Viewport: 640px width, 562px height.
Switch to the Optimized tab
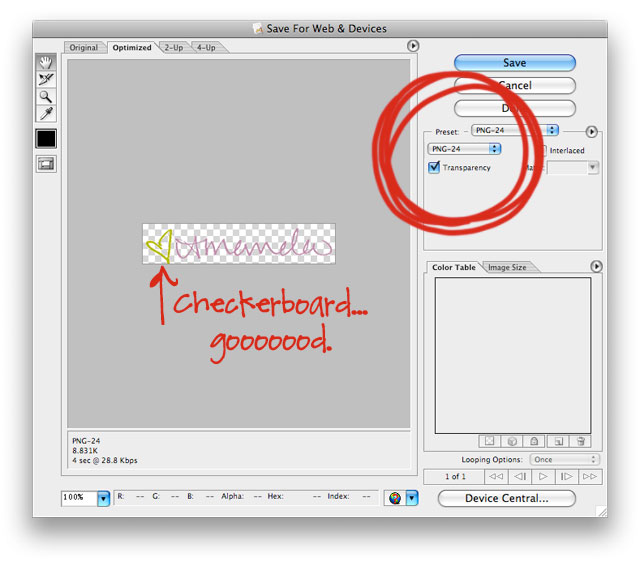pyautogui.click(x=132, y=48)
